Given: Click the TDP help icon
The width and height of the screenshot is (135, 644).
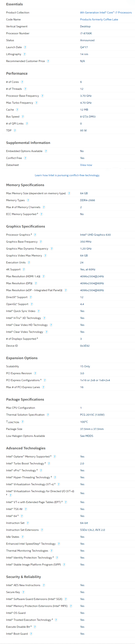Looking at the screenshot, I should click(x=15, y=130).
